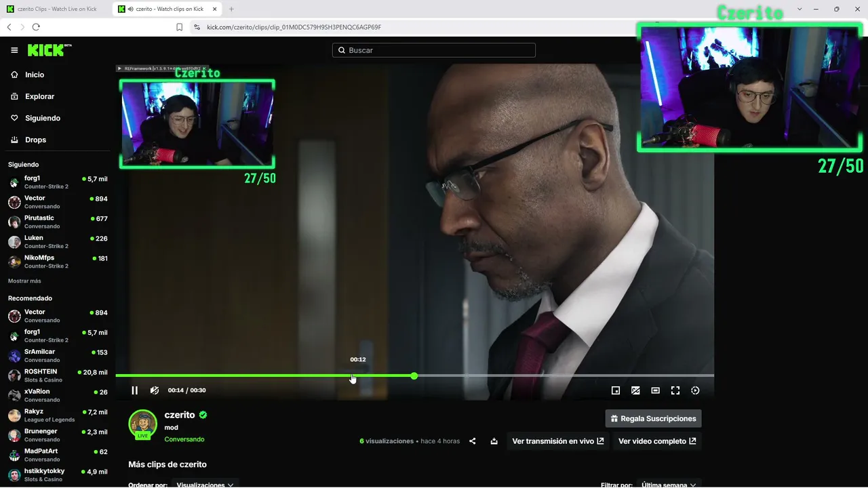Click Vector avatar in the Siguiendo list
Image resolution: width=868 pixels, height=488 pixels.
click(x=14, y=202)
